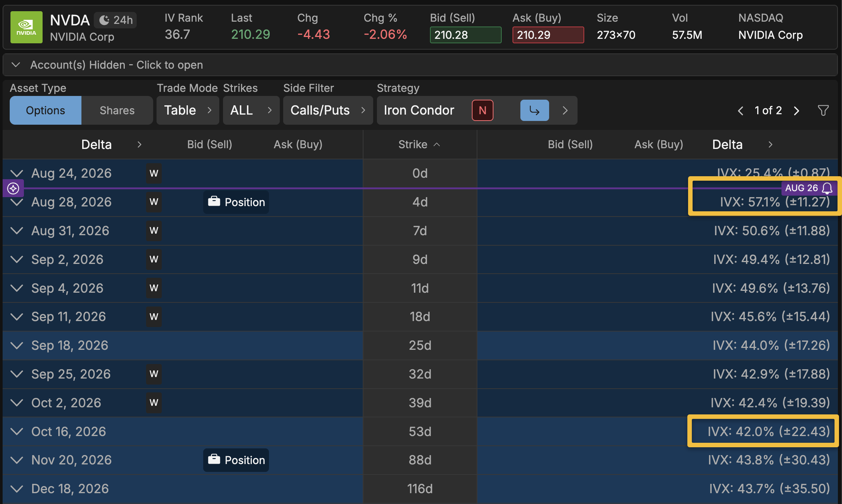Click the Ask (Buy) 210.29 price box
The height and width of the screenshot is (504, 842).
pyautogui.click(x=548, y=35)
